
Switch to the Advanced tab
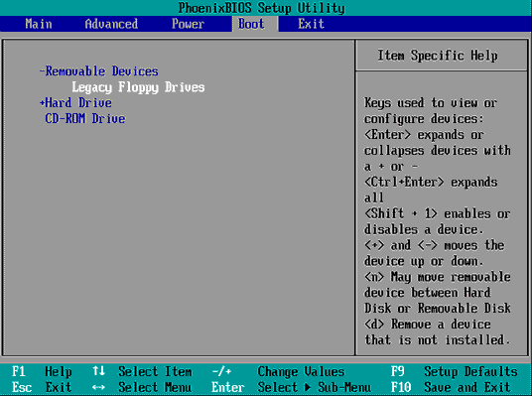(x=111, y=24)
